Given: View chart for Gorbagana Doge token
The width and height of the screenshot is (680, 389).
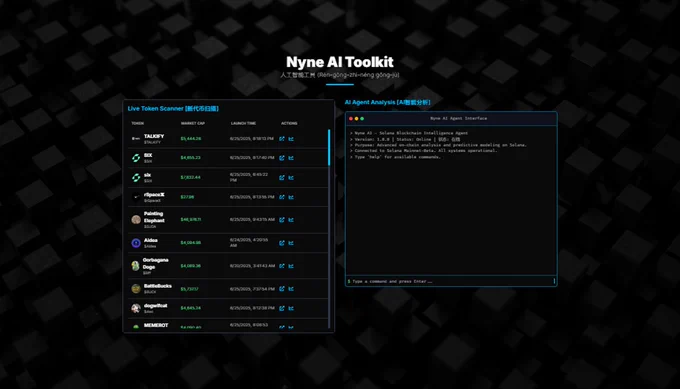Looking at the screenshot, I should click(x=291, y=266).
